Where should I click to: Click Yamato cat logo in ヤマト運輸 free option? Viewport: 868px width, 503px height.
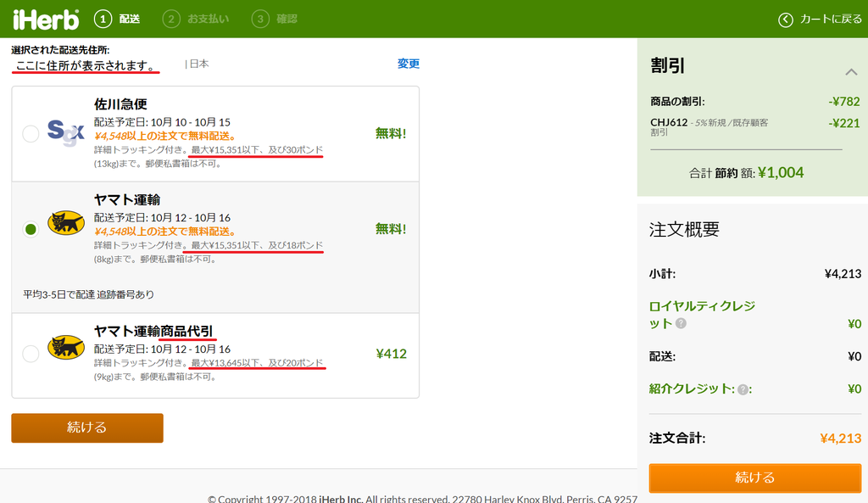(x=66, y=223)
